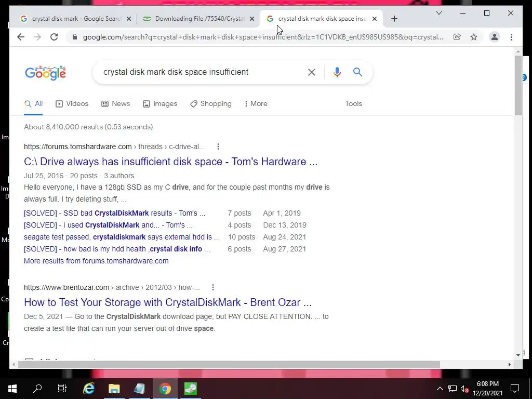The height and width of the screenshot is (399, 532).
Task: Open options for the Brent Ozar result
Action: tap(212, 287)
